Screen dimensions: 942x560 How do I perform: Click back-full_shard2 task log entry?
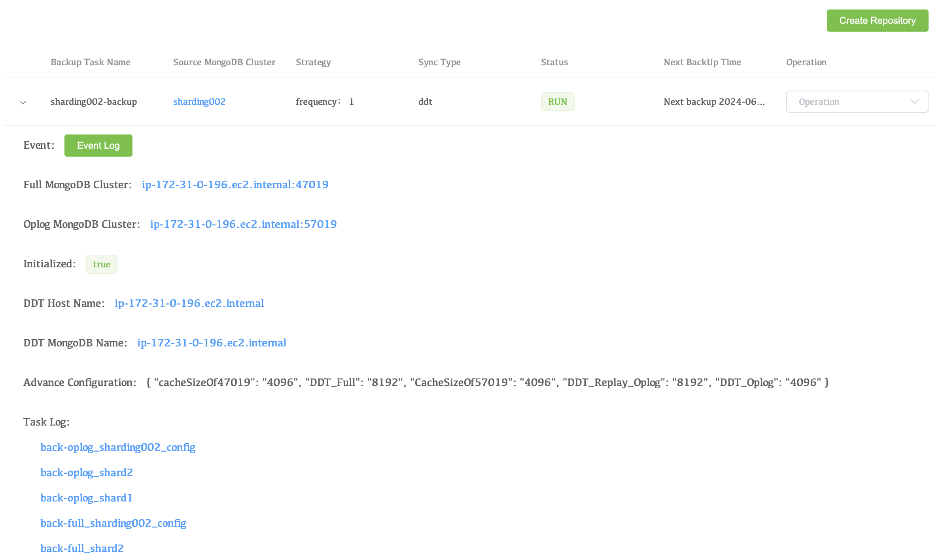(82, 549)
